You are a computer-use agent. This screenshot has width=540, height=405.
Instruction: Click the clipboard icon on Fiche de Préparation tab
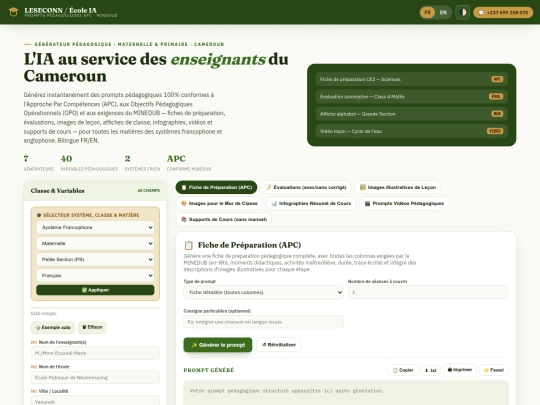point(184,187)
